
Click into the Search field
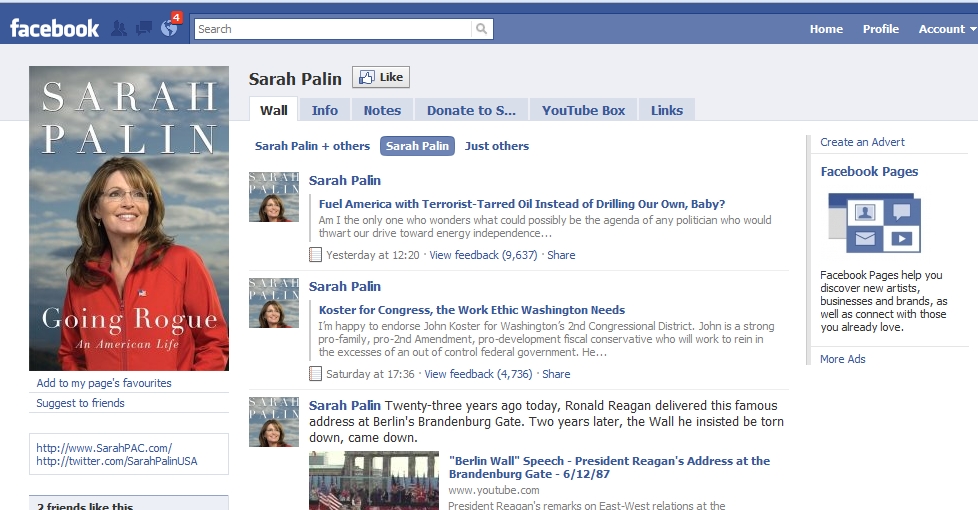point(334,29)
